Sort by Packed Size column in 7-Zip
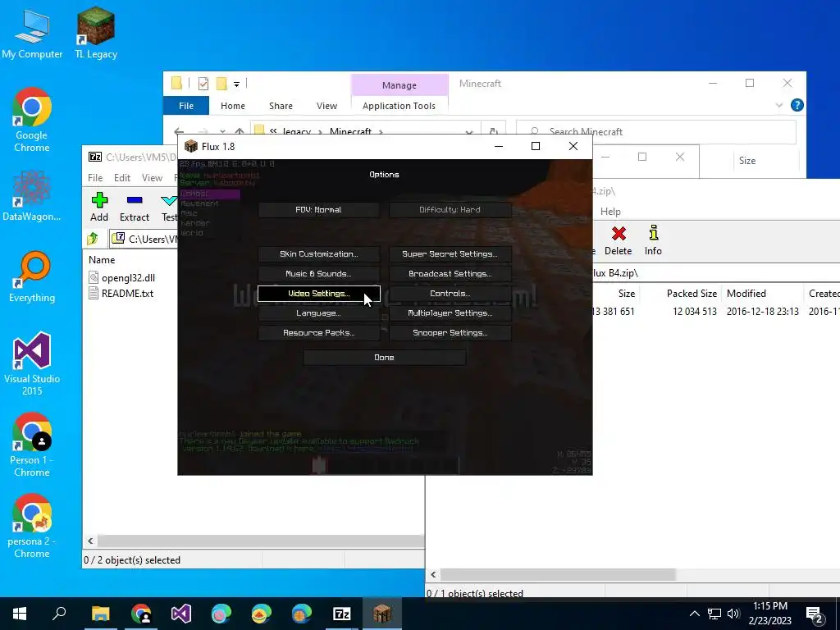Screen dimensions: 840x630 tap(692, 294)
